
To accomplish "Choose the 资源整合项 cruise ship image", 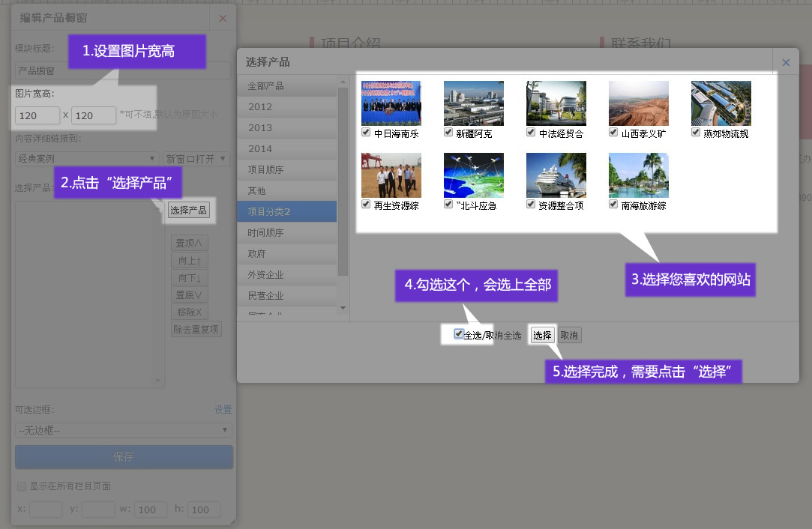I will tap(556, 175).
